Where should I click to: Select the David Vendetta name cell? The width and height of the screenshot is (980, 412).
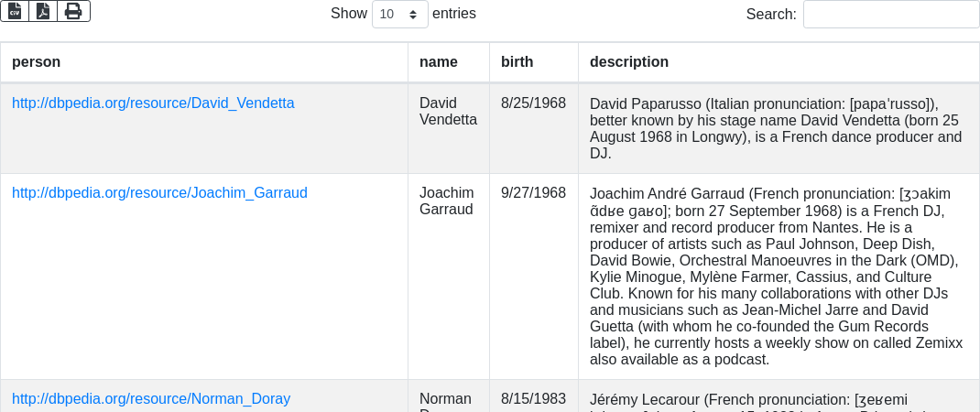click(448, 111)
